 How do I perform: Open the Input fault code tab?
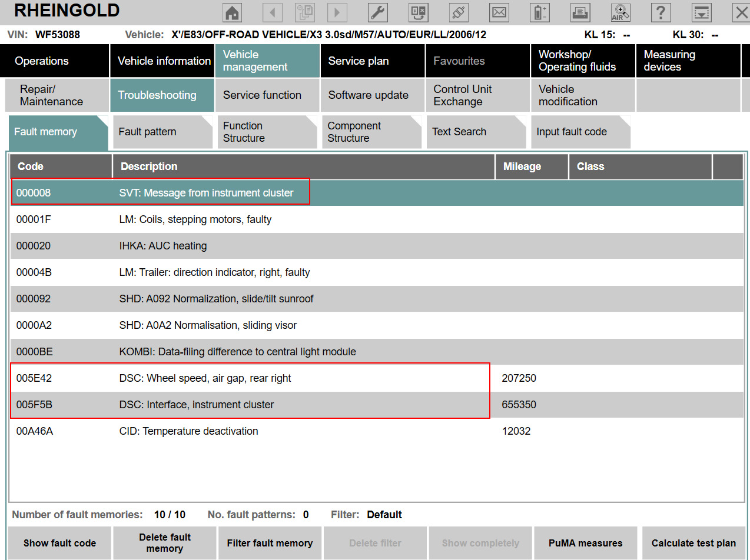(581, 132)
